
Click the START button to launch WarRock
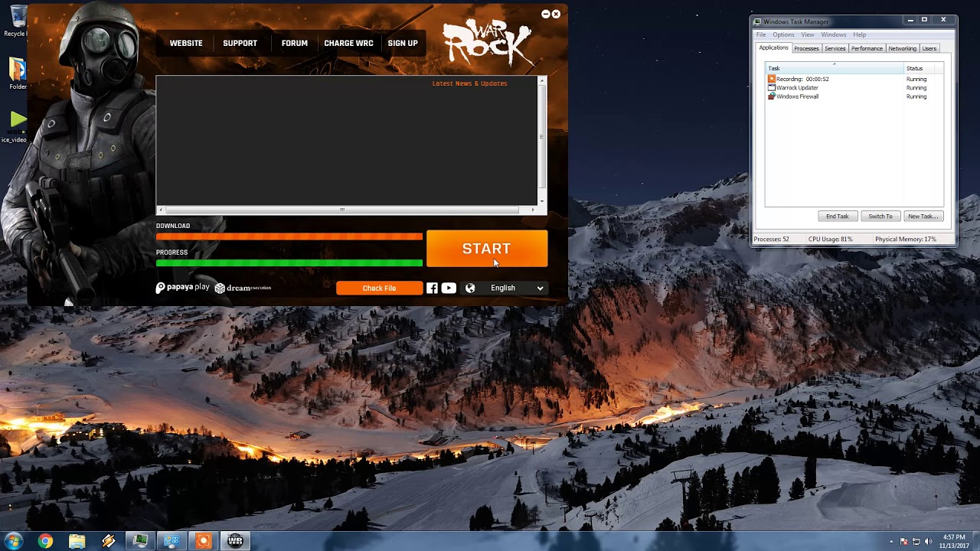point(487,249)
